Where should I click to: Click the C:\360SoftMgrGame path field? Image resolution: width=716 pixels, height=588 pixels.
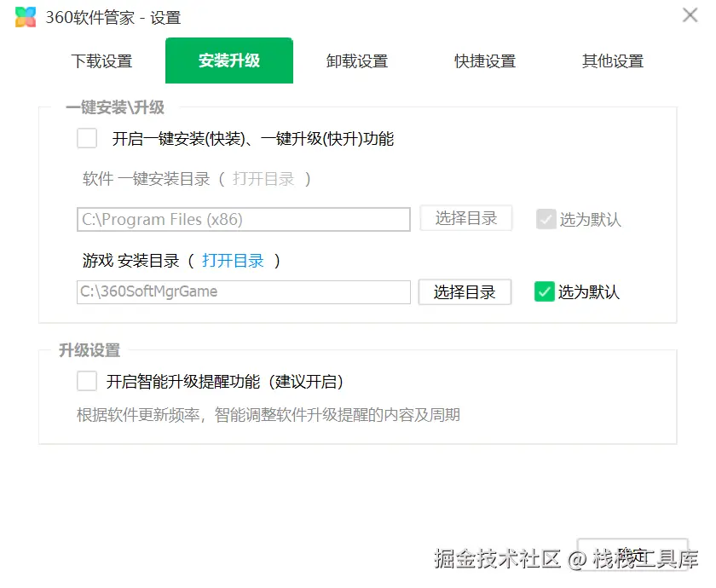click(244, 291)
